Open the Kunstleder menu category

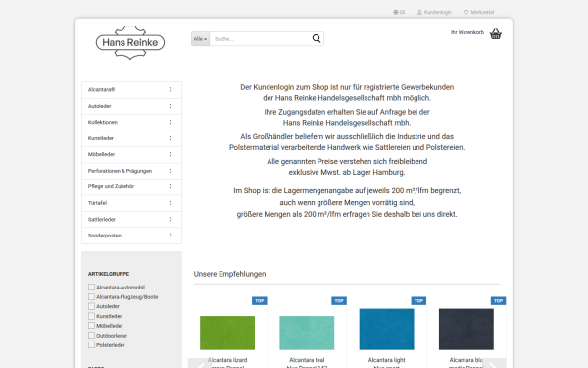tap(131, 138)
